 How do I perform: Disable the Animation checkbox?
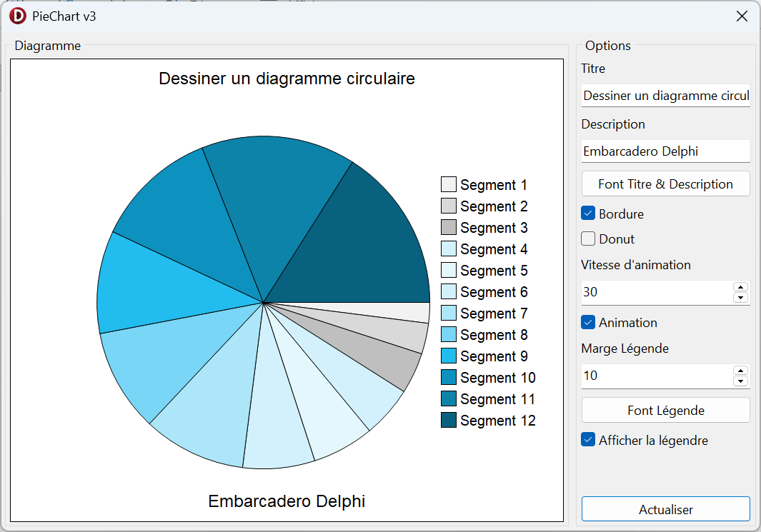coord(588,322)
